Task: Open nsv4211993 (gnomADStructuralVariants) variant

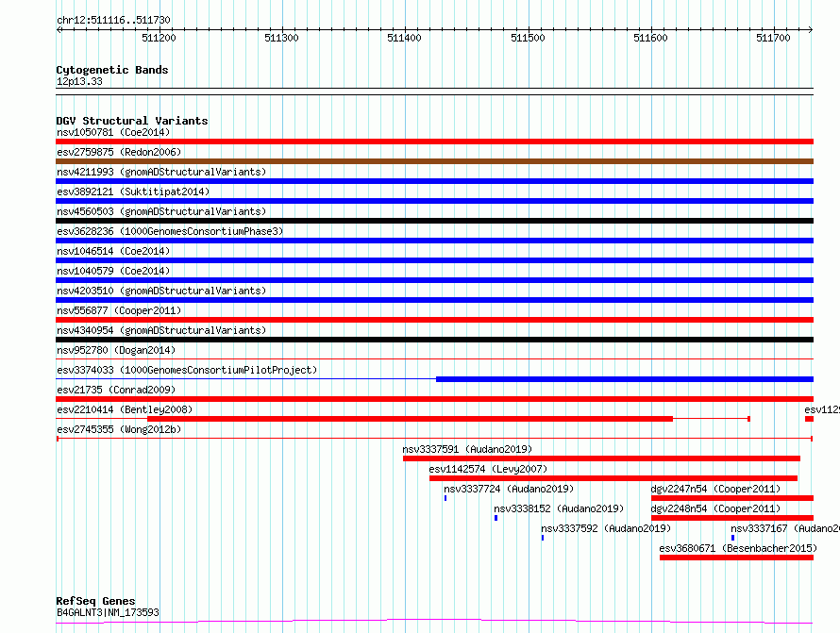Action: point(161,172)
